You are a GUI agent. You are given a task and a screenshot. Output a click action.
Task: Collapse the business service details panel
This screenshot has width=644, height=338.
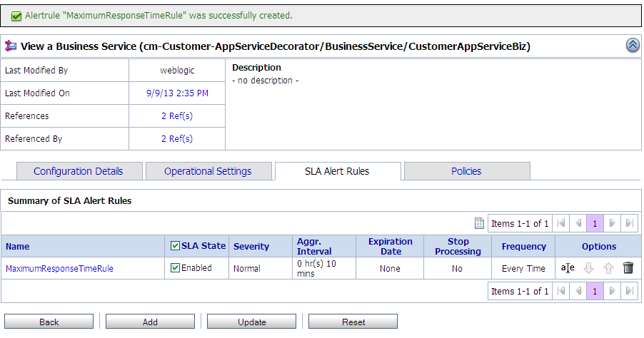coord(633,46)
